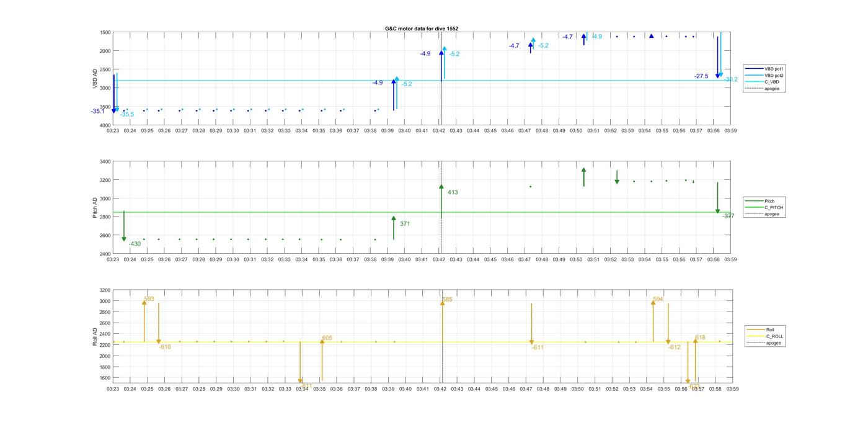Click the '594' roll data label
The width and height of the screenshot is (868, 430).
658,299
